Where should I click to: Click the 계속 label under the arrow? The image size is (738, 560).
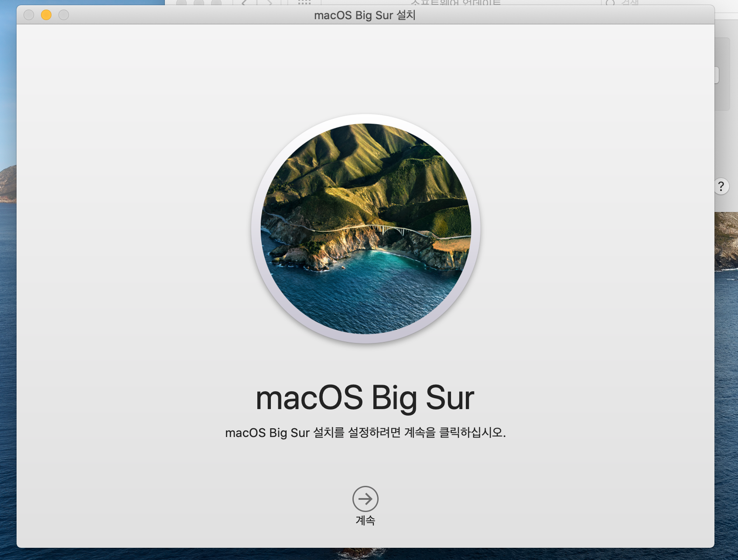tap(365, 520)
